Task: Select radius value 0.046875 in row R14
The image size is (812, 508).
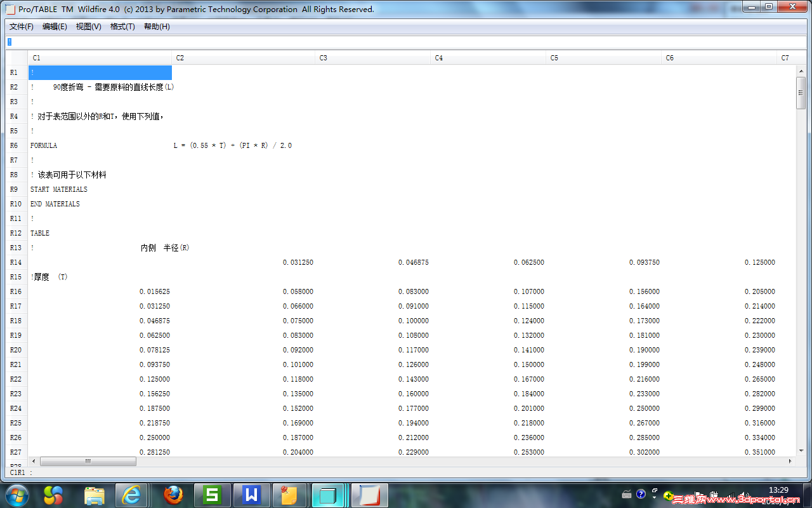Action: [414, 262]
